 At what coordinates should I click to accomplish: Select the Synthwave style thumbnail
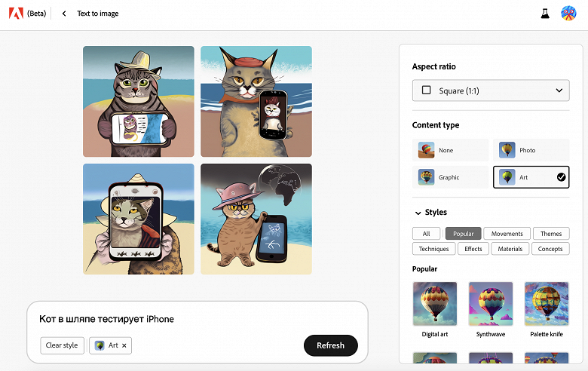click(x=491, y=304)
